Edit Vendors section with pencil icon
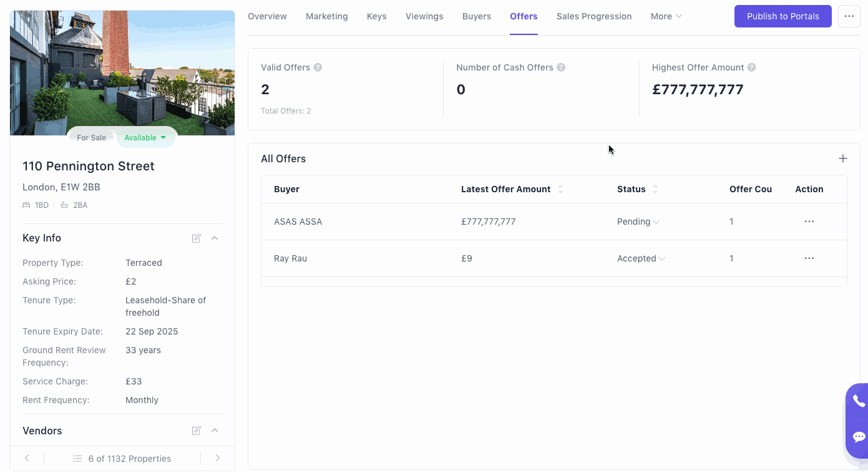Screen dimensions: 868x473 (x=197, y=431)
